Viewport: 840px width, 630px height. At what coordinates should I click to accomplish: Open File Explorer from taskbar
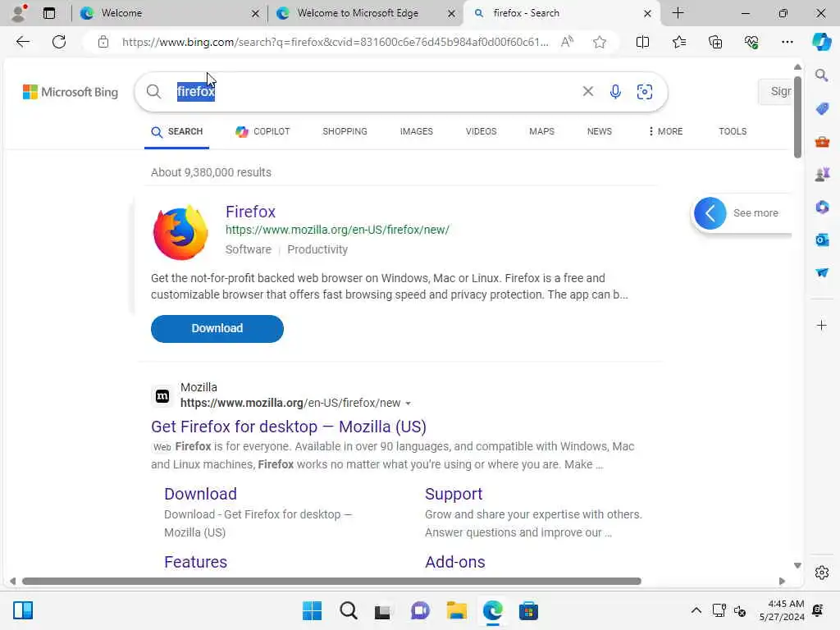pyautogui.click(x=456, y=610)
